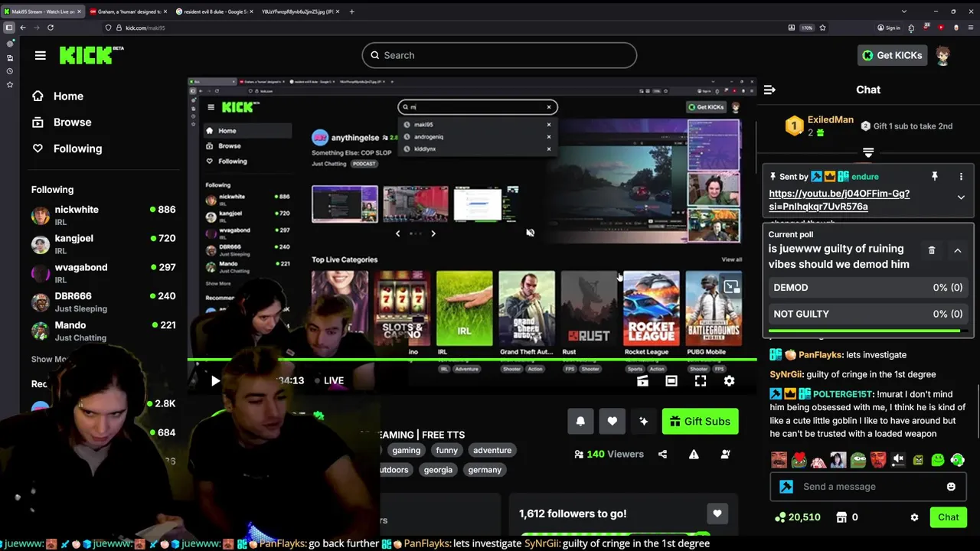Image resolution: width=980 pixels, height=551 pixels.
Task: Bookmark page with star icon
Action: coord(822,28)
